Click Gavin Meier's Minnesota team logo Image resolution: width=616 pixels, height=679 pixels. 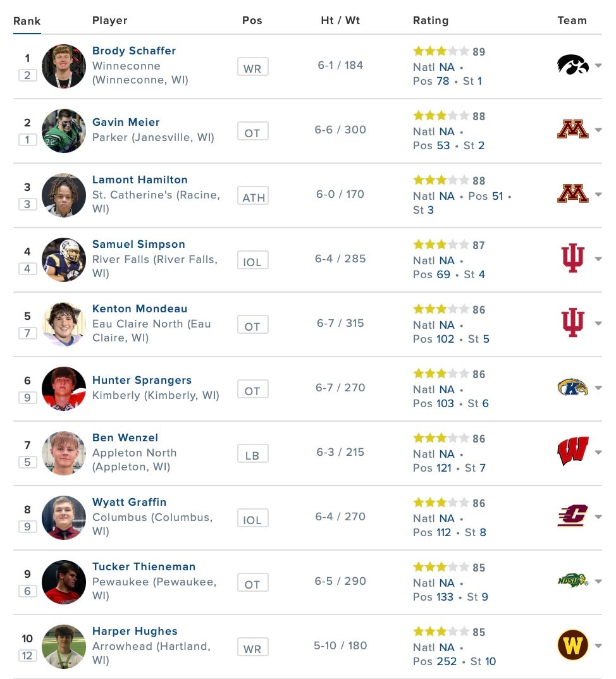[x=572, y=130]
